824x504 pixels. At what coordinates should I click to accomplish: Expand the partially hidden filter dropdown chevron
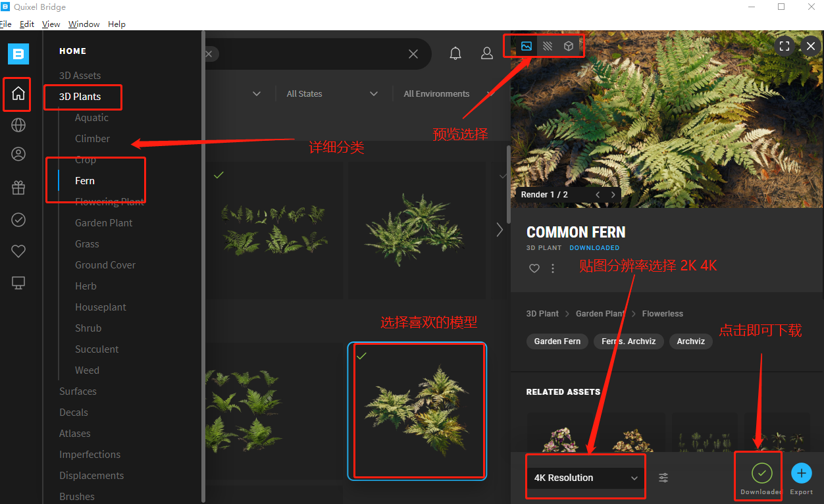coord(257,93)
